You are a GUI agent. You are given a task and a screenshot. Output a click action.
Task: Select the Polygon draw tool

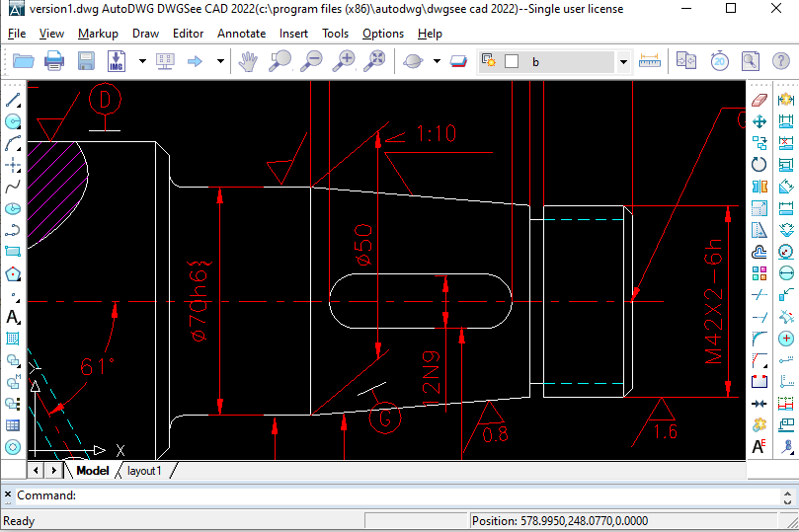pos(13,274)
